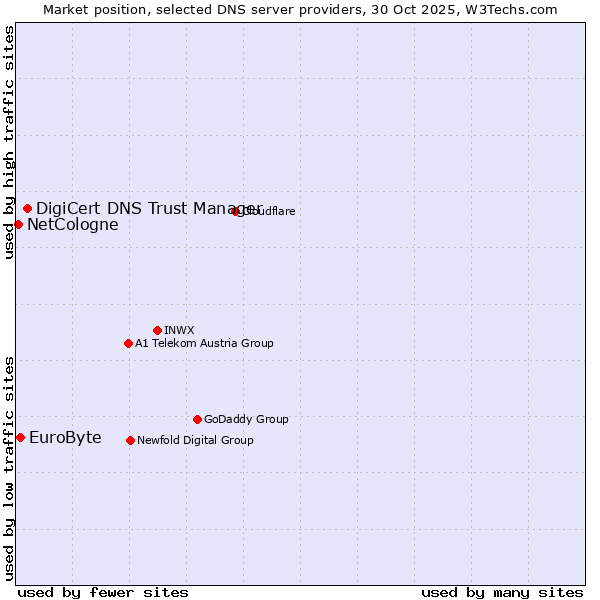Click the 'used by fewer sites' axis label
600x600 pixels.
[x=103, y=592]
